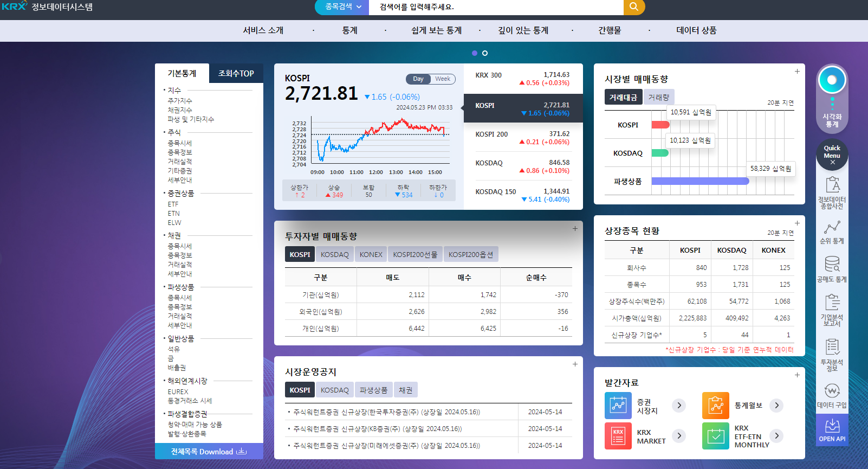Click the blue 증권 시장지 icon
868x469 pixels.
618,405
